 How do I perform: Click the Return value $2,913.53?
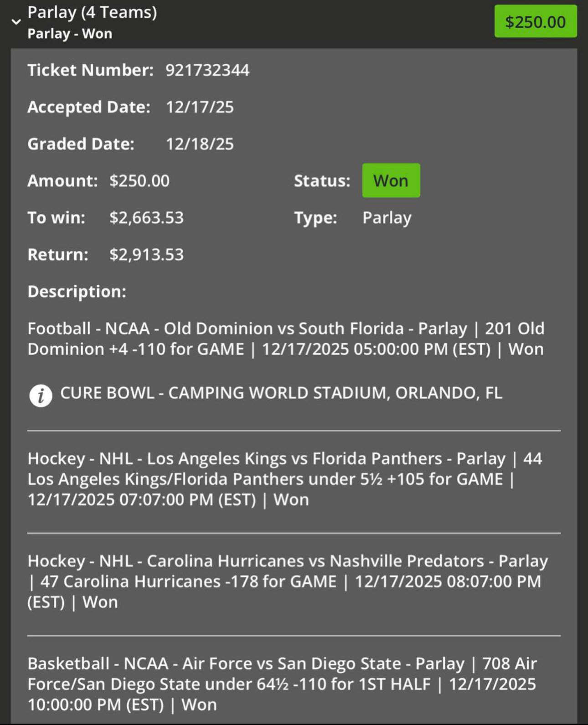click(146, 255)
